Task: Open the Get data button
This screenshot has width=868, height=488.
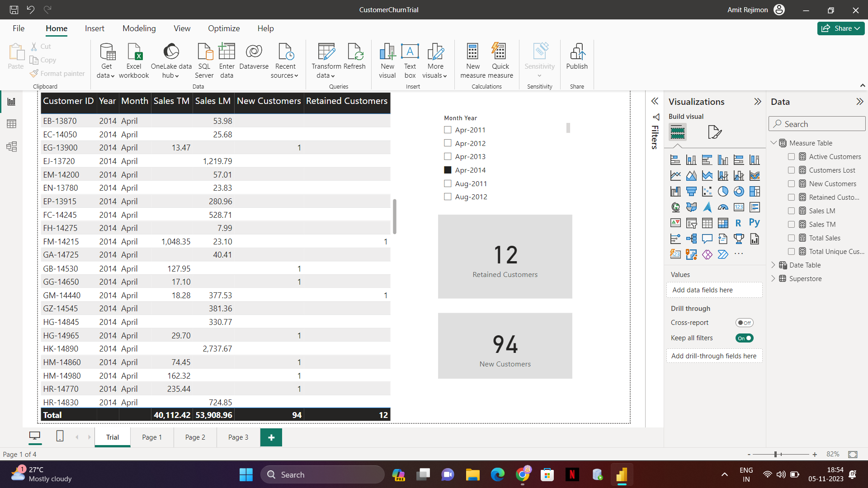Action: click(x=106, y=61)
